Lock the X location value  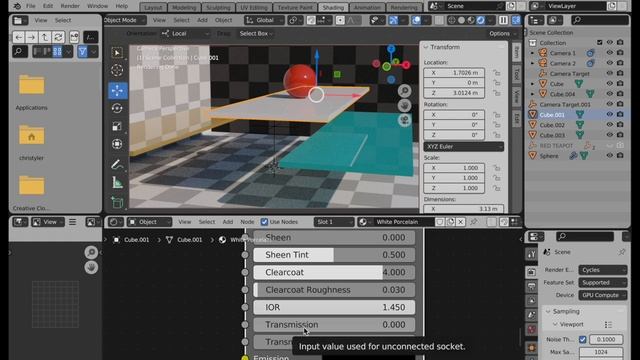point(496,73)
